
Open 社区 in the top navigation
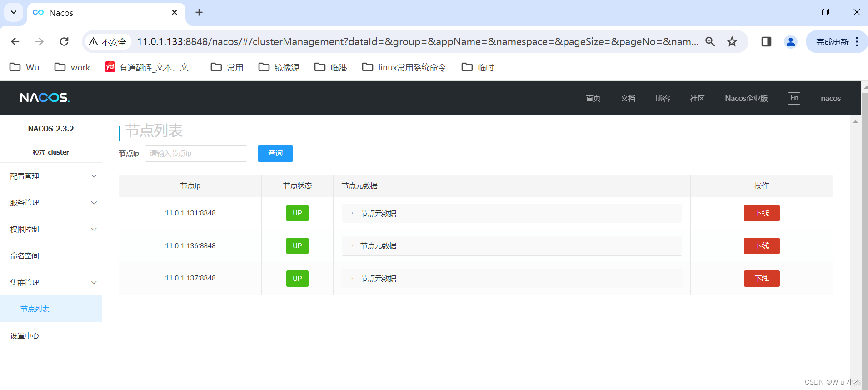pyautogui.click(x=697, y=98)
